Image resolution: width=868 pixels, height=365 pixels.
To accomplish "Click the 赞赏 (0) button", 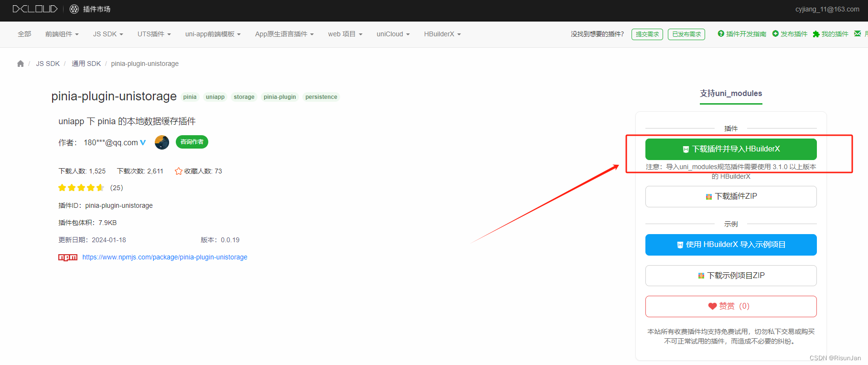I will coord(731,306).
